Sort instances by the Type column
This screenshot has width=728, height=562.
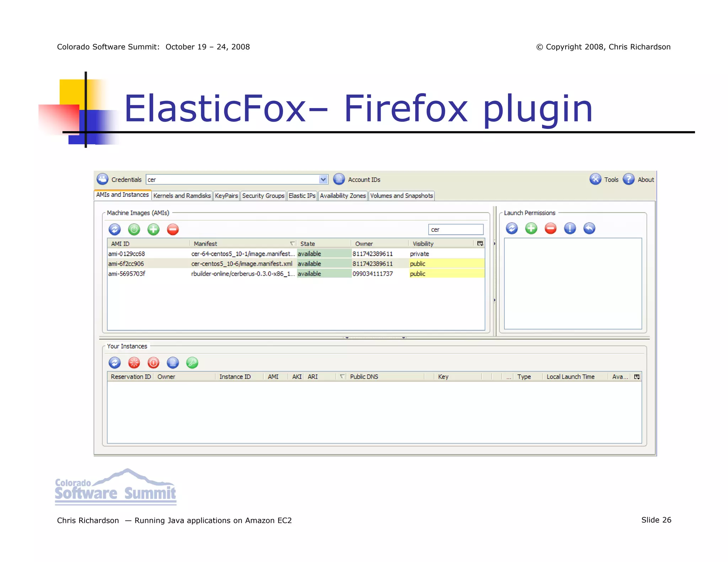[x=528, y=377]
